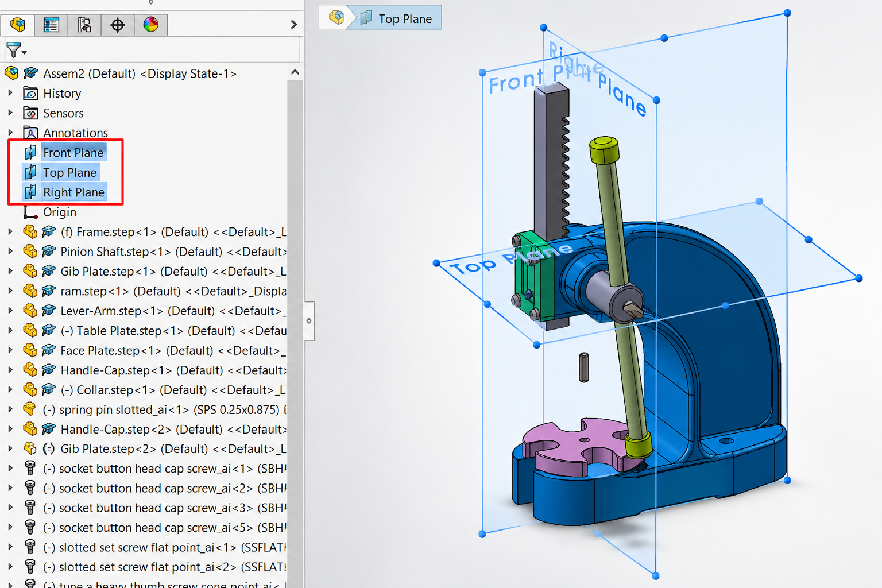The image size is (882, 588).
Task: Click the scroll up arrow of the tree
Action: point(295,72)
